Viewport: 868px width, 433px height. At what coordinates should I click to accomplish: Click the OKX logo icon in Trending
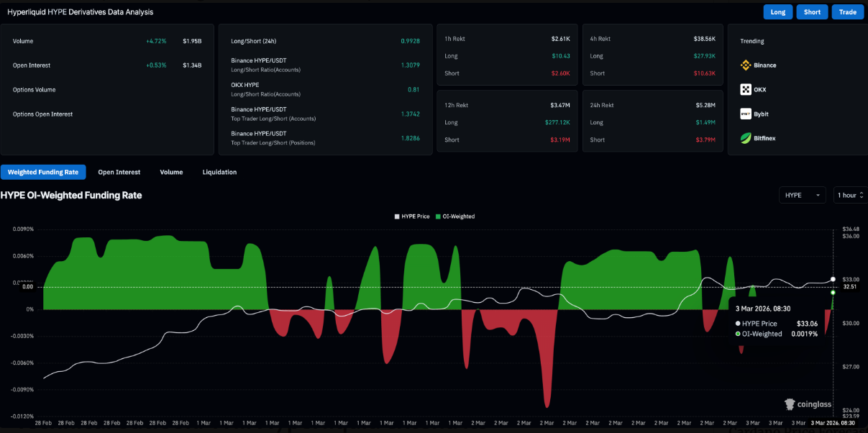(746, 90)
